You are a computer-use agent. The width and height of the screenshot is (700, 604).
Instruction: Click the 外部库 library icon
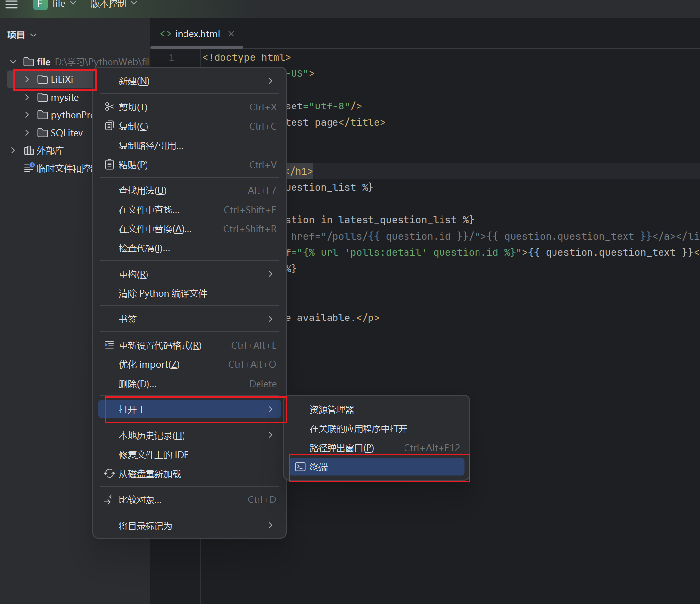[29, 150]
